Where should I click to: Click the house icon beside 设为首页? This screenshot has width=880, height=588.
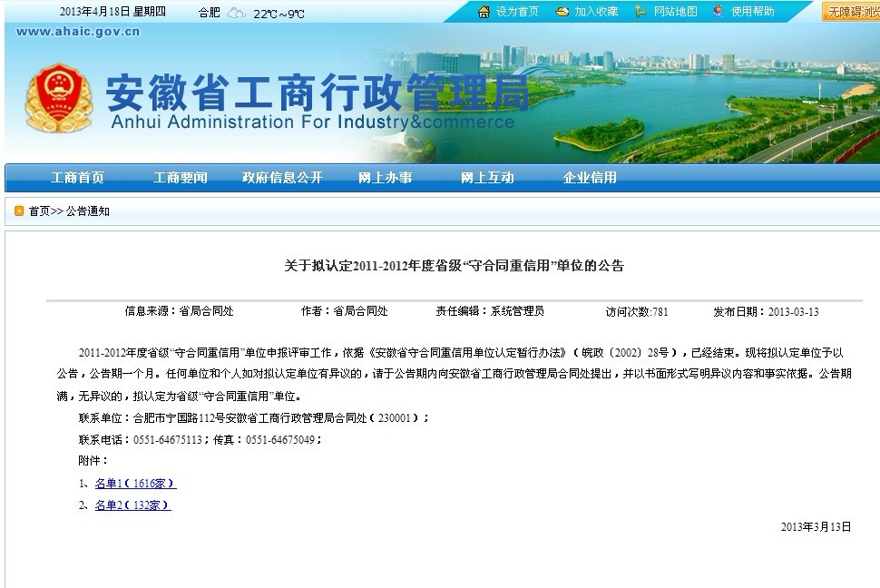tap(484, 12)
